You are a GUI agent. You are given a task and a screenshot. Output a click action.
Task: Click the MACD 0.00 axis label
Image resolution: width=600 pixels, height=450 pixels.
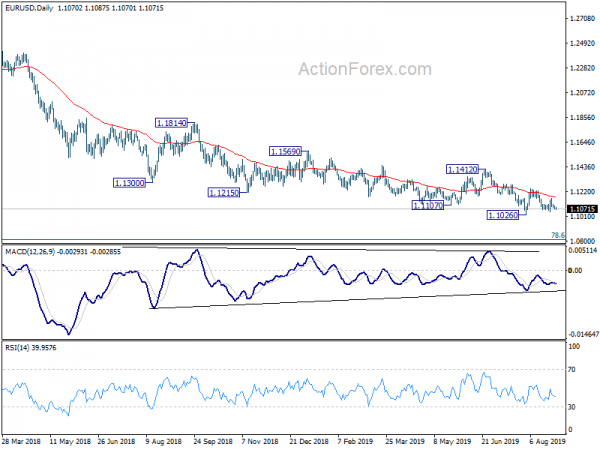[x=575, y=271]
